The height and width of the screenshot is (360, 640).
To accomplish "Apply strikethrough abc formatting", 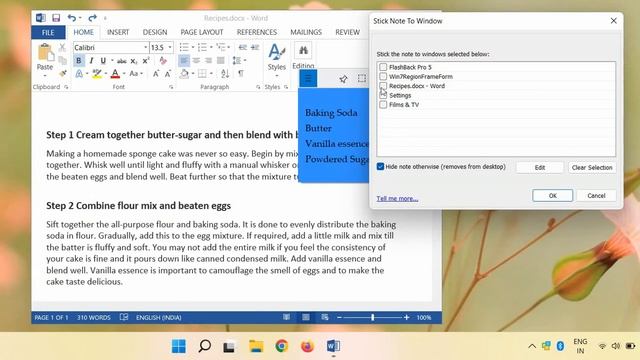I will point(122,61).
